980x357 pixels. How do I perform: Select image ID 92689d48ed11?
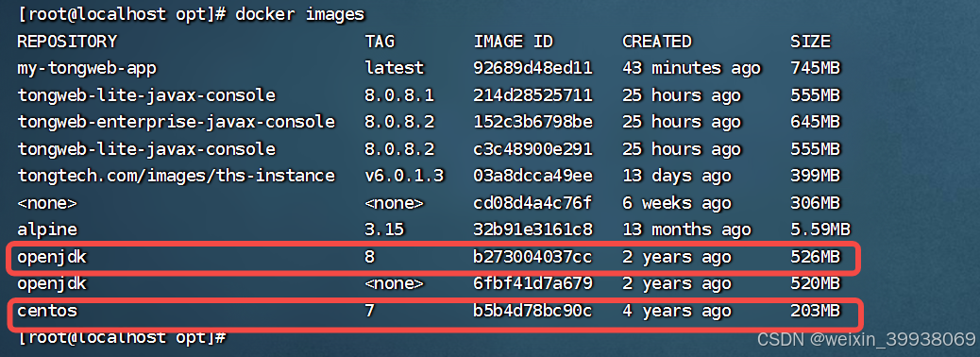(x=533, y=68)
